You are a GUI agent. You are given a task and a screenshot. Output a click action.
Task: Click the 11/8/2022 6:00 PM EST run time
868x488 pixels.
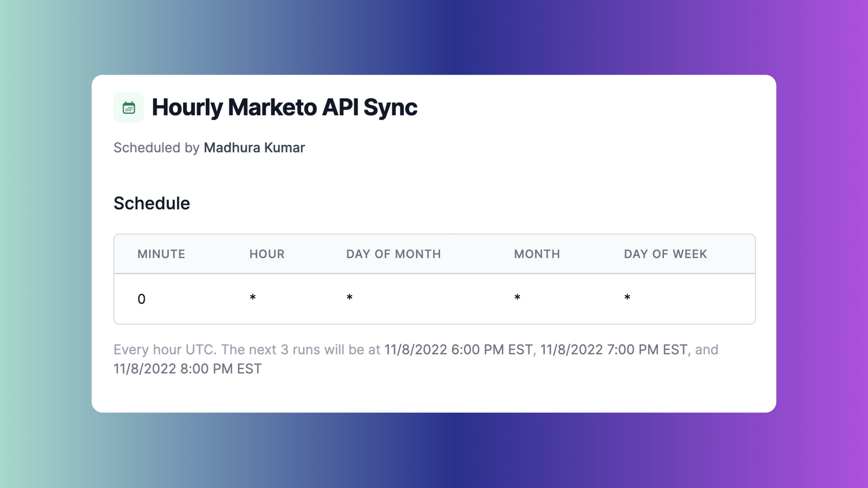(x=458, y=350)
